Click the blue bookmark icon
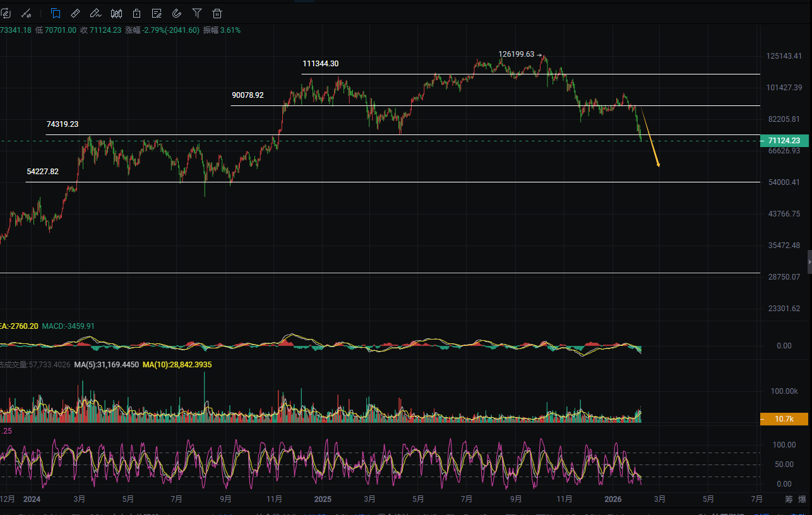 point(56,13)
